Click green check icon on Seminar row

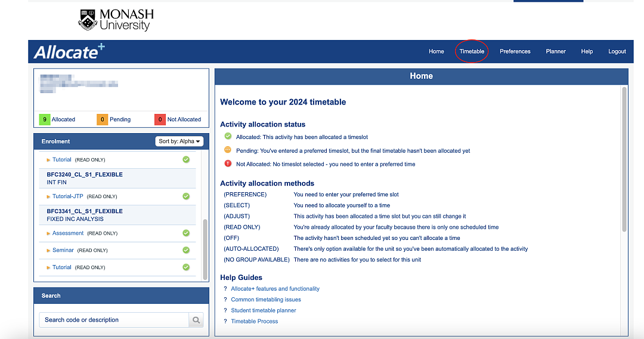[x=186, y=250]
